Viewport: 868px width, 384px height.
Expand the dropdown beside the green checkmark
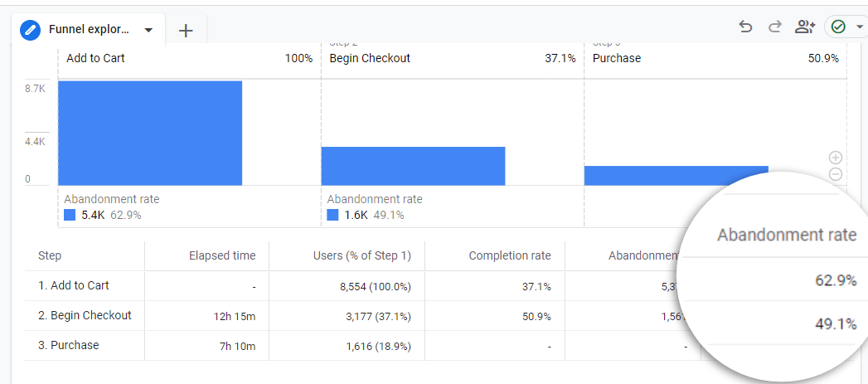[x=859, y=27]
